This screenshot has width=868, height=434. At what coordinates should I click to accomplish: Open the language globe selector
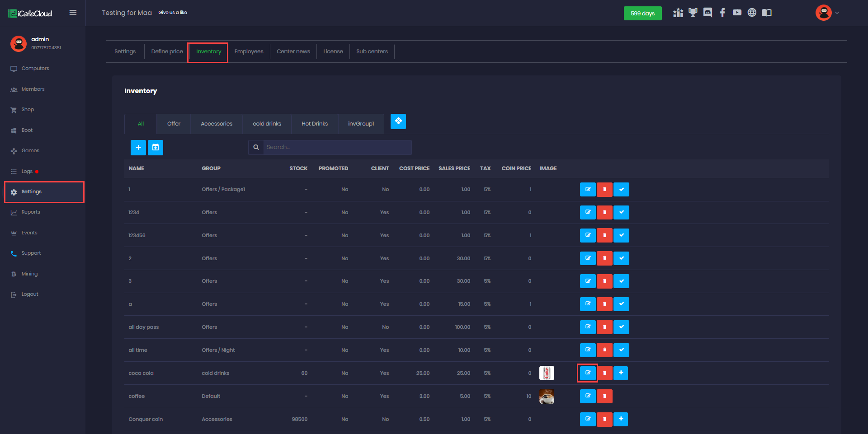click(x=752, y=13)
